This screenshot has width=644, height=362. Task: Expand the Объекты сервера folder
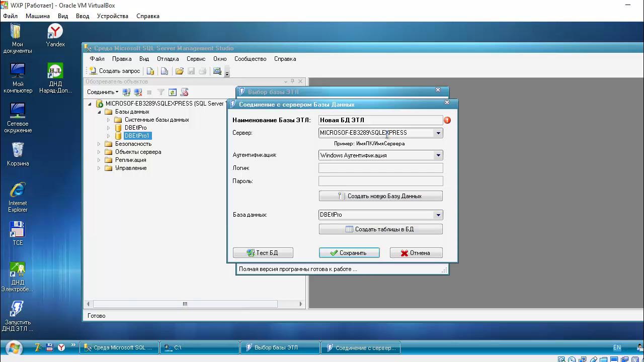coord(99,152)
